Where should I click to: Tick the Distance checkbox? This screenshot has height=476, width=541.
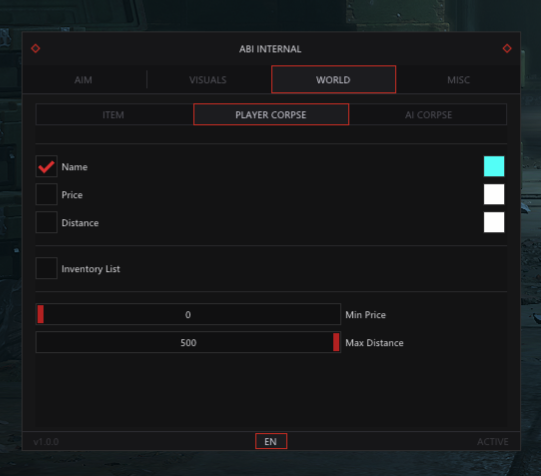pyautogui.click(x=47, y=222)
